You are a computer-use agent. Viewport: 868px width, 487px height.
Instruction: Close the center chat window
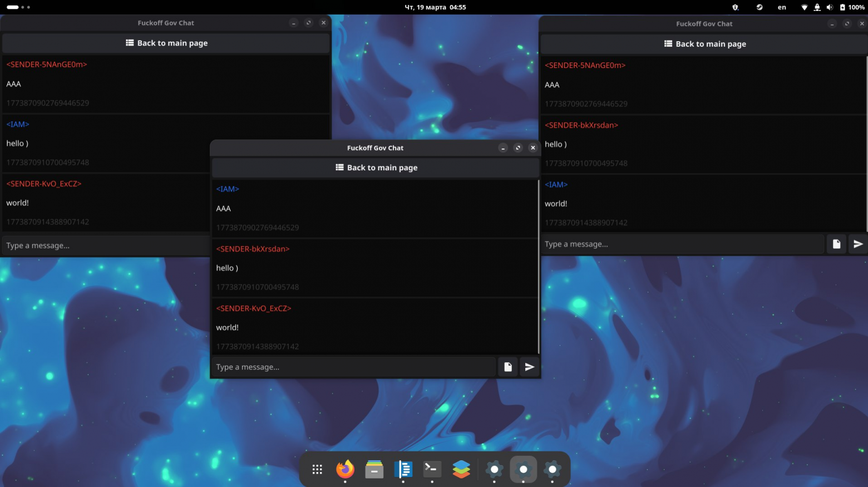(533, 147)
